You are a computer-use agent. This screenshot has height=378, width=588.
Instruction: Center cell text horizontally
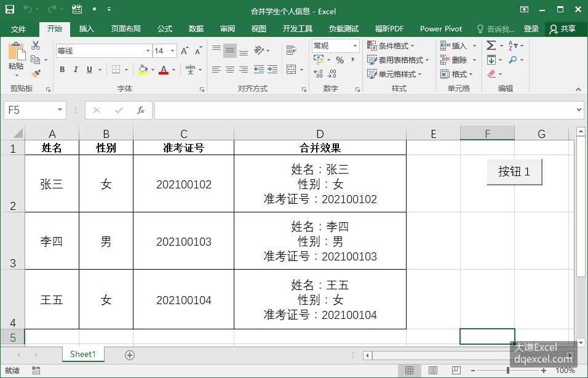230,70
